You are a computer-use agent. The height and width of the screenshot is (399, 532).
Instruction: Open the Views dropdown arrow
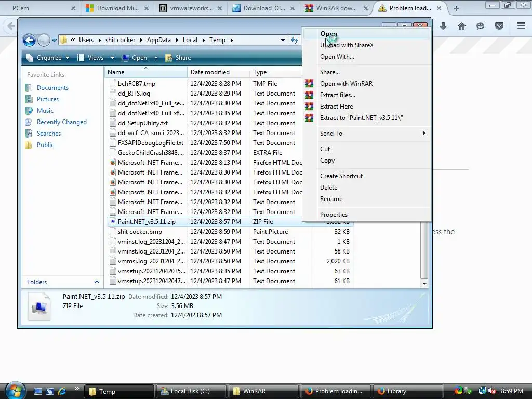[112, 58]
